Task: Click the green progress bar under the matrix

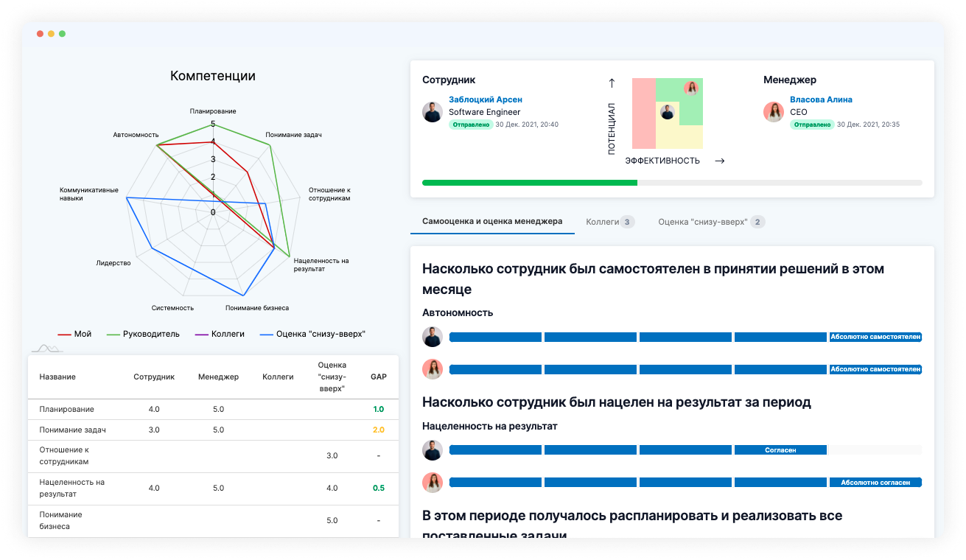Action: 531,182
